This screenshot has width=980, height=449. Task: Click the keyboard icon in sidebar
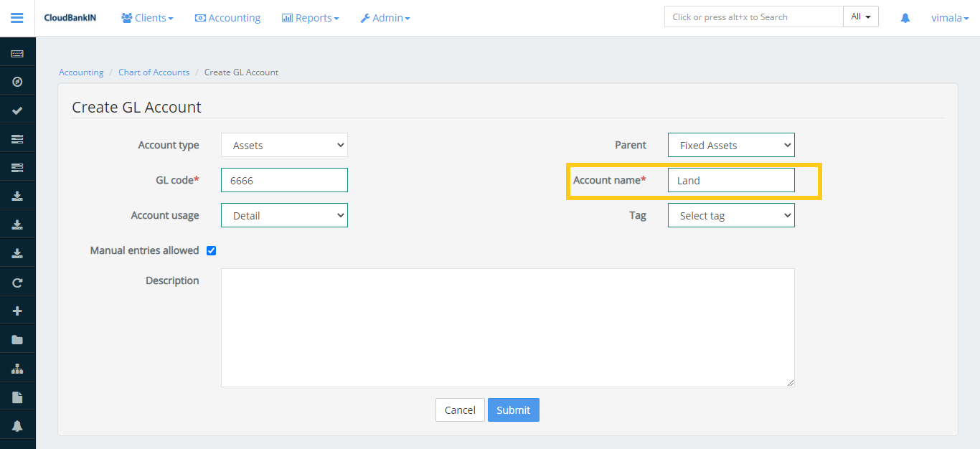click(x=17, y=54)
